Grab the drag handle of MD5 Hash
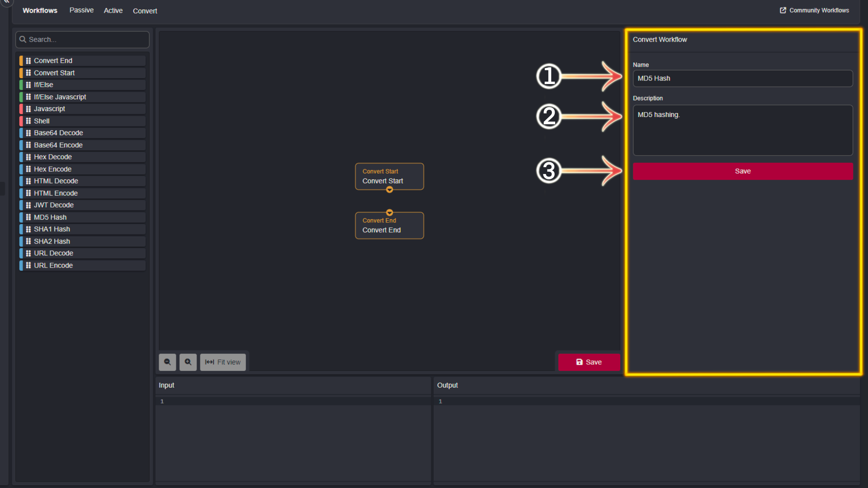 click(x=28, y=217)
